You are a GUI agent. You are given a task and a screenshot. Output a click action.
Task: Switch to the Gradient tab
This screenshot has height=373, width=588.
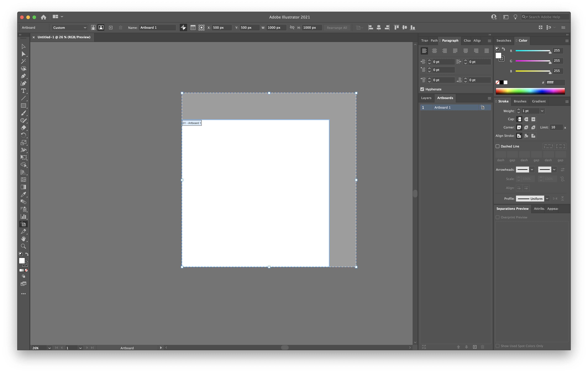click(539, 101)
